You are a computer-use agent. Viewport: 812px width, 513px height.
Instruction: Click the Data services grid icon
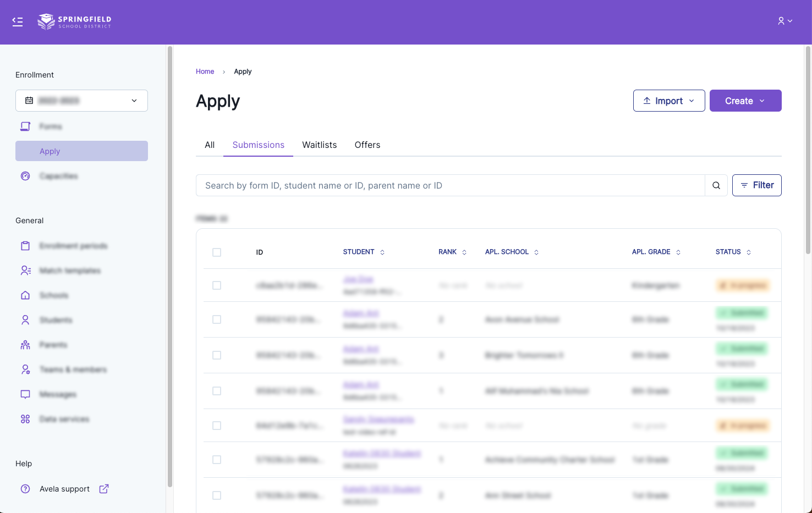pos(25,419)
